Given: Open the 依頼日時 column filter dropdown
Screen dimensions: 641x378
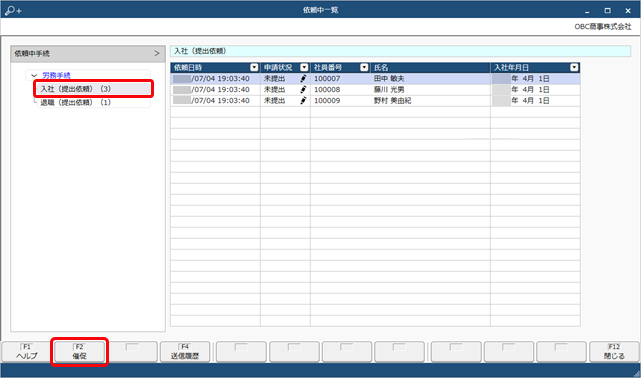Looking at the screenshot, I should [x=254, y=67].
